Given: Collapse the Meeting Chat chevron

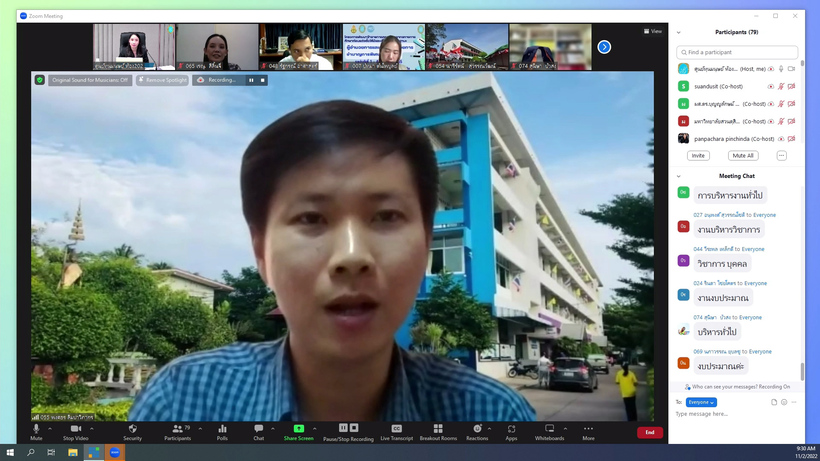Looking at the screenshot, I should click(x=679, y=176).
